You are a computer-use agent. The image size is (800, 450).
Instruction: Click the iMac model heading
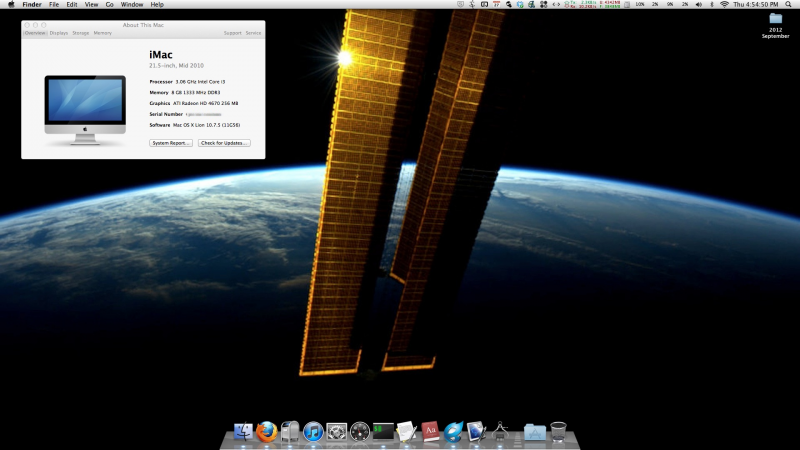161,55
